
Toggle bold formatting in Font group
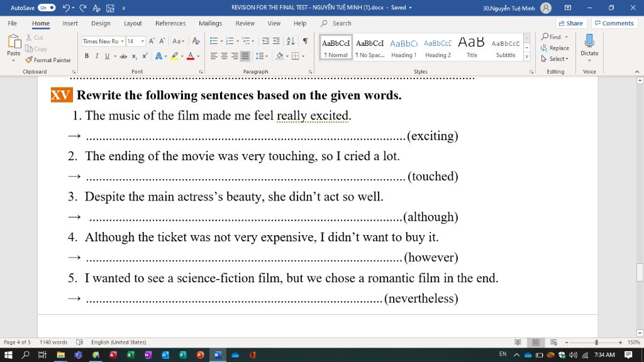[x=87, y=56]
